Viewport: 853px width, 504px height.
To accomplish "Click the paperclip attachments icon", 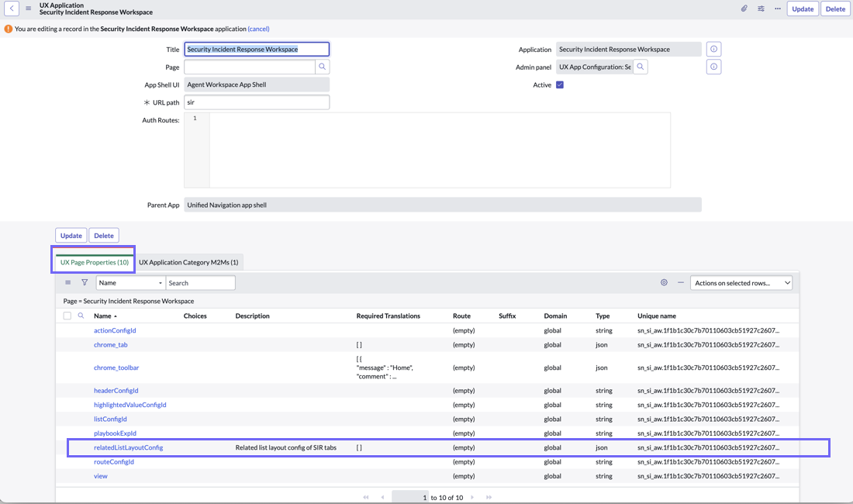I will [744, 9].
